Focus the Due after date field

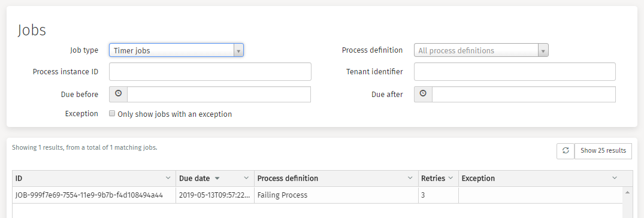click(524, 94)
